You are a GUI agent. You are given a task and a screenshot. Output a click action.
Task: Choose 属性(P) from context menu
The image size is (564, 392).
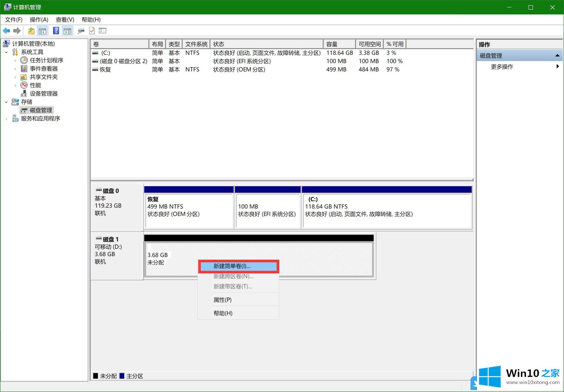pos(239,300)
